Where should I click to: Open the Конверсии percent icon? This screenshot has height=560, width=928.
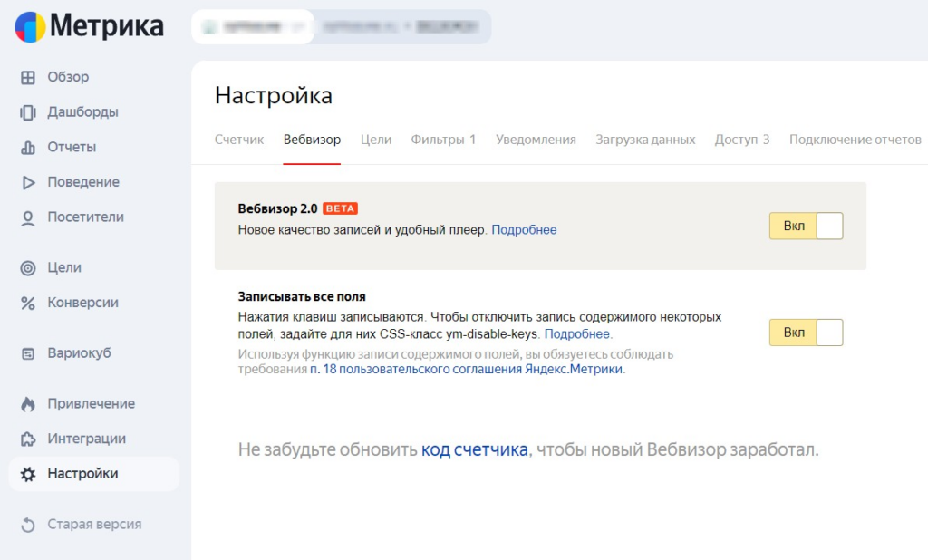(x=28, y=303)
